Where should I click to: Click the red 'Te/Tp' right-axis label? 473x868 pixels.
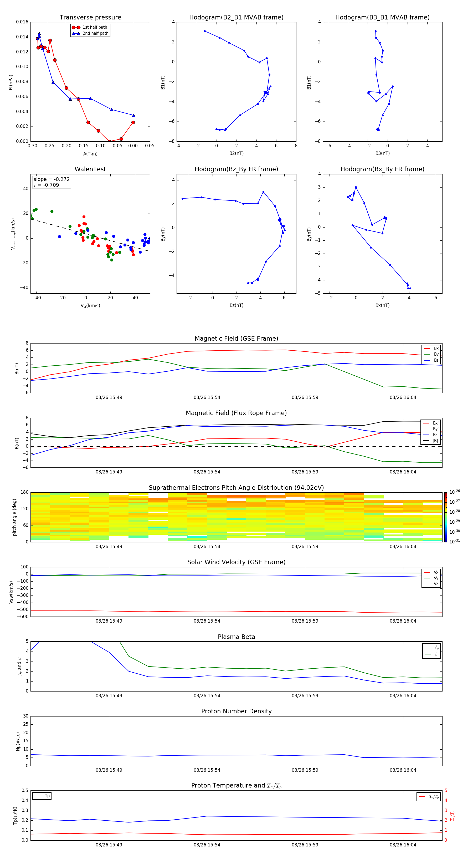point(453,816)
